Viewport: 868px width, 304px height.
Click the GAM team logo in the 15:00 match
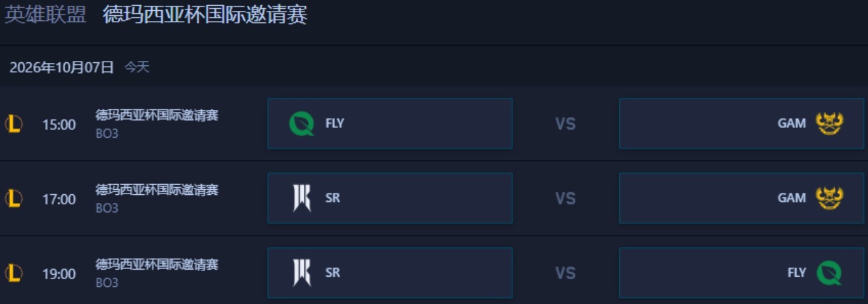click(829, 124)
